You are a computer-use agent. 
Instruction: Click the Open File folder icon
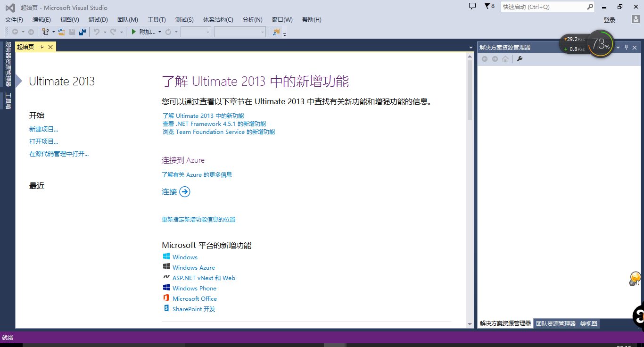point(61,32)
